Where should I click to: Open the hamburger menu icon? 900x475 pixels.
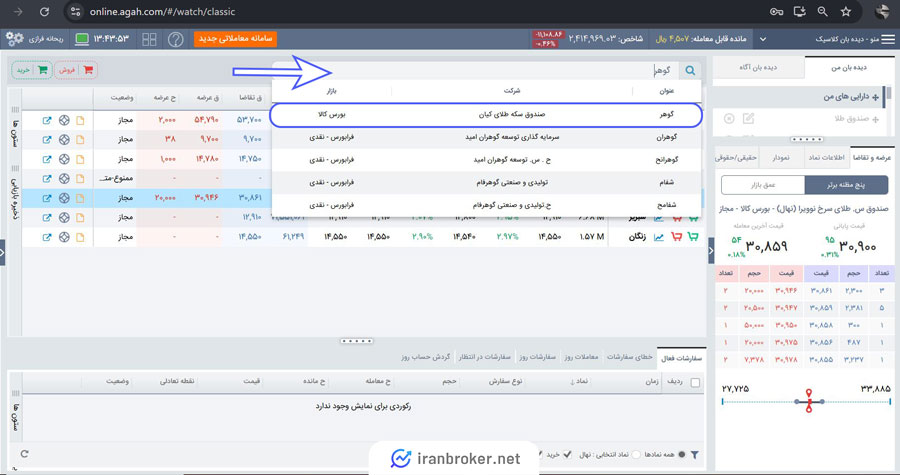[x=887, y=39]
